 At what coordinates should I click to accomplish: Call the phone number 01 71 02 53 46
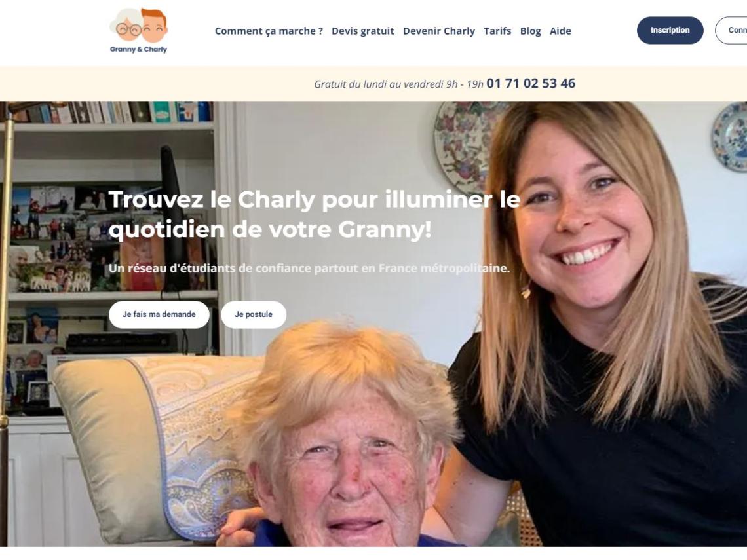[x=531, y=83]
